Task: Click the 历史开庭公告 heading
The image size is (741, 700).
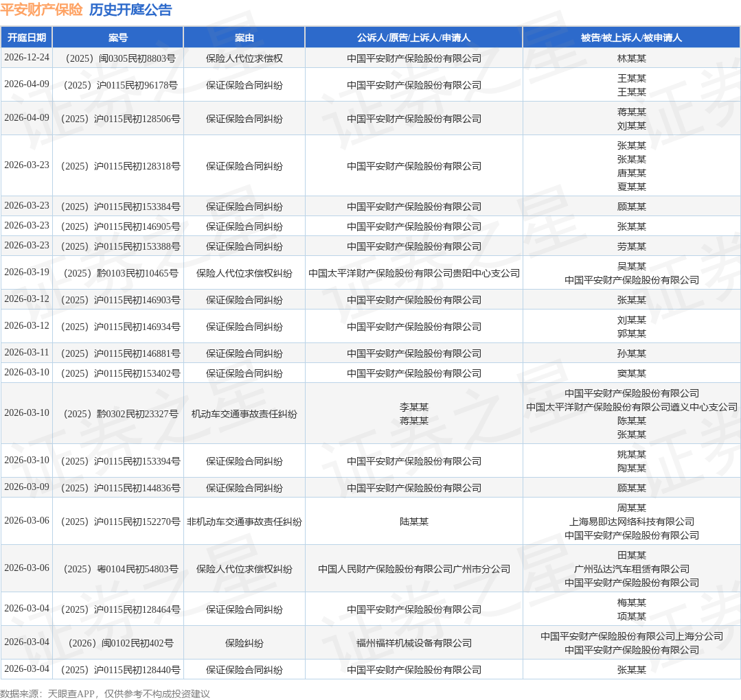Action: click(x=130, y=10)
